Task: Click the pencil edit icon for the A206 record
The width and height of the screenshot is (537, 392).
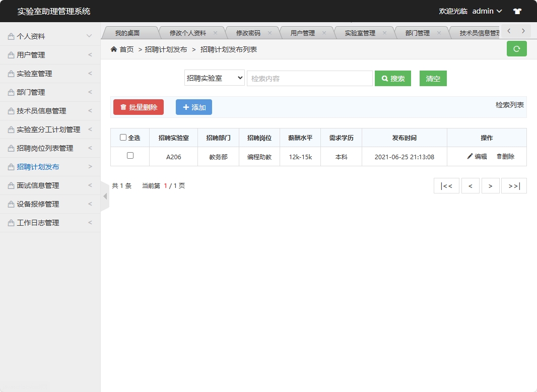Action: (x=470, y=157)
